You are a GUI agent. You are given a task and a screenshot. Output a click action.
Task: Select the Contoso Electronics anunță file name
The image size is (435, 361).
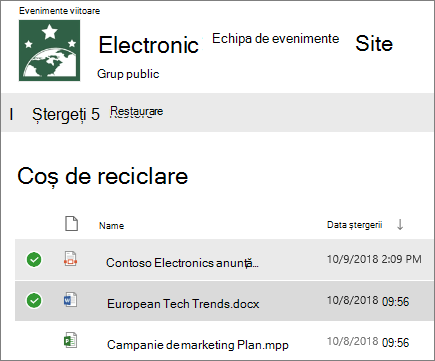(182, 263)
